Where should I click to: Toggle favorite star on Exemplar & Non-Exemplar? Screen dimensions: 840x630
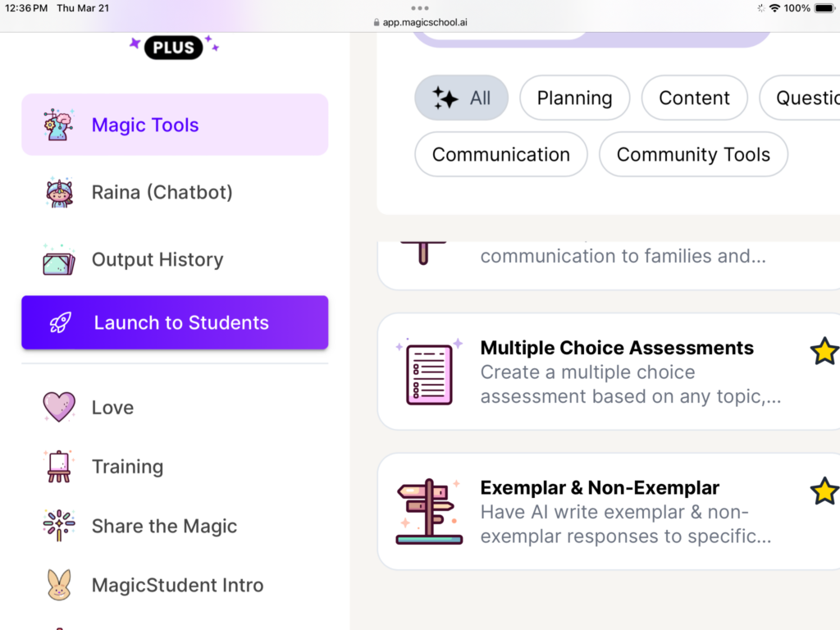(824, 491)
